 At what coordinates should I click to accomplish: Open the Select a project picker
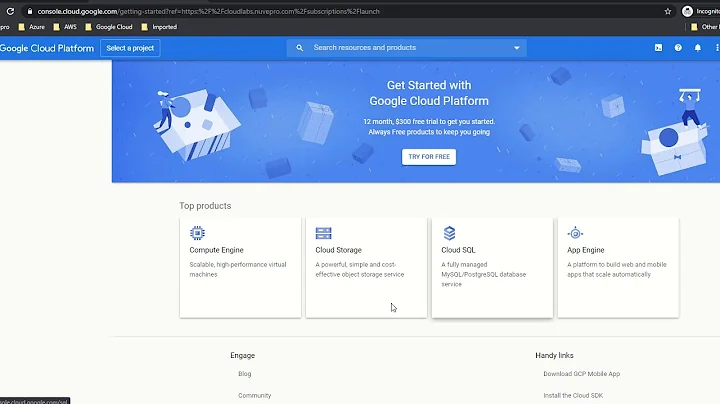click(x=130, y=48)
